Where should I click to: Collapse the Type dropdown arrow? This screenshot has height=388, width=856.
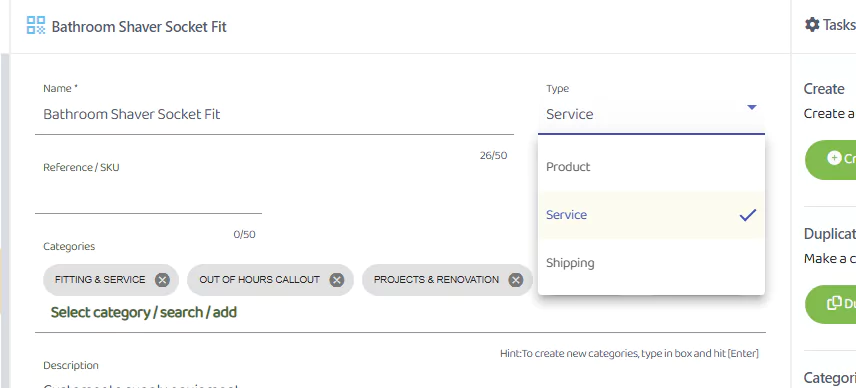coord(752,108)
